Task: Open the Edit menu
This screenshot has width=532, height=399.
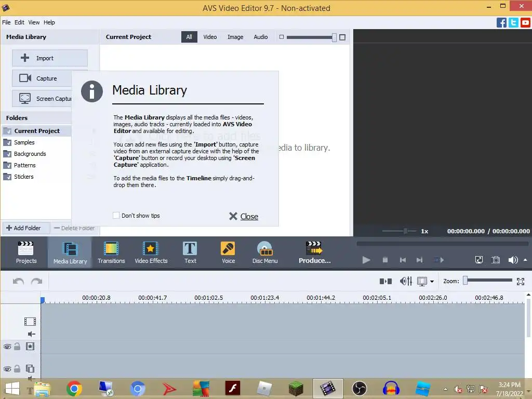Action: tap(19, 22)
